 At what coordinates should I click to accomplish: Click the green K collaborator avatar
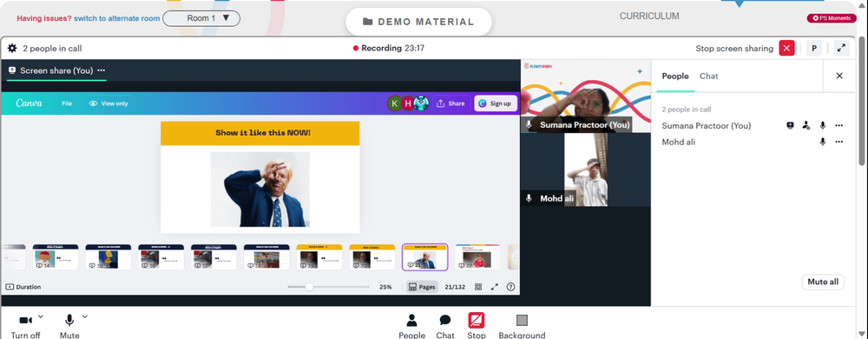(x=394, y=103)
